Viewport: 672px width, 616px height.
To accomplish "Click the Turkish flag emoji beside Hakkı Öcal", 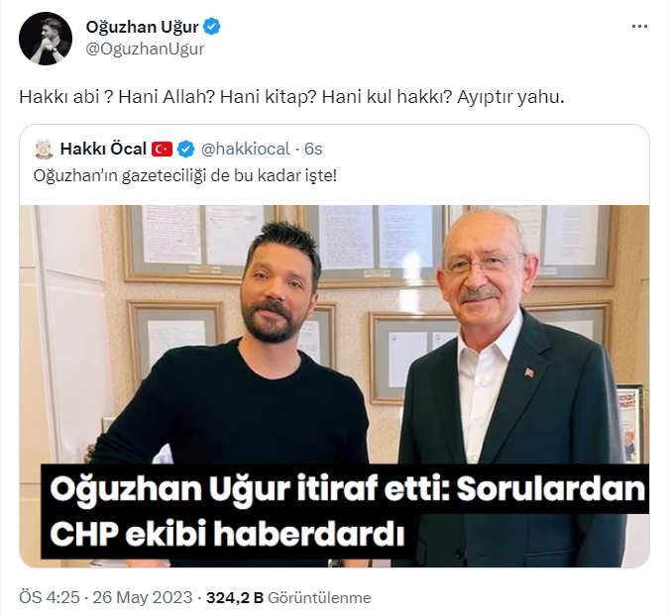I will coord(162,150).
